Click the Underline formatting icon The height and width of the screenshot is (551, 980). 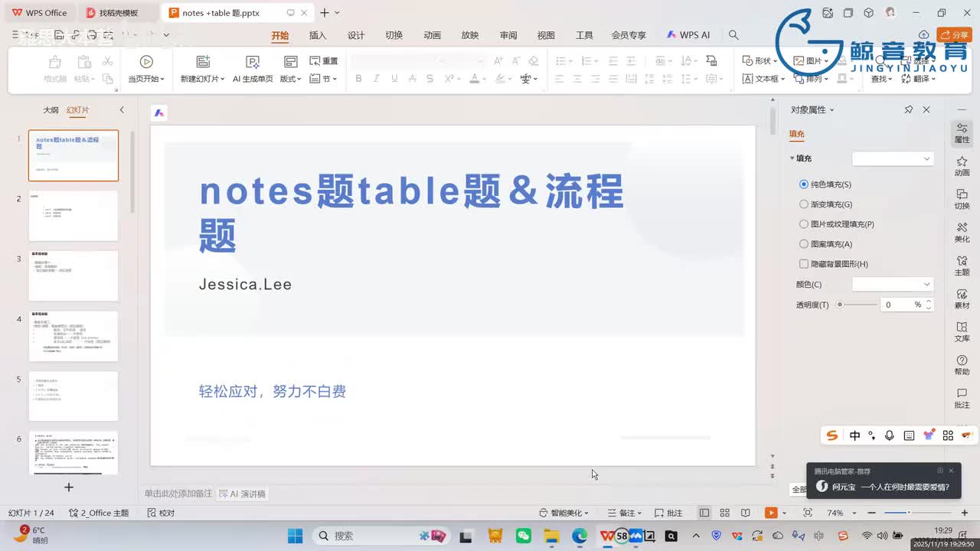click(x=394, y=79)
